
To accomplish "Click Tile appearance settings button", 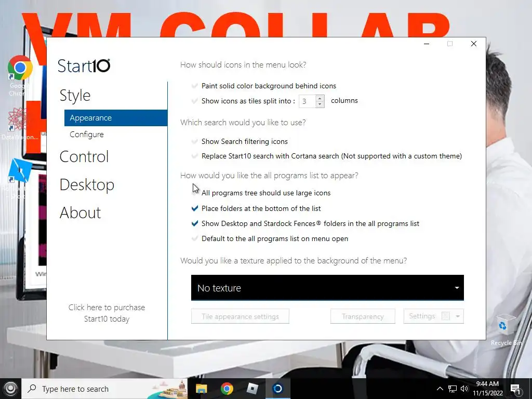I will (x=240, y=316).
